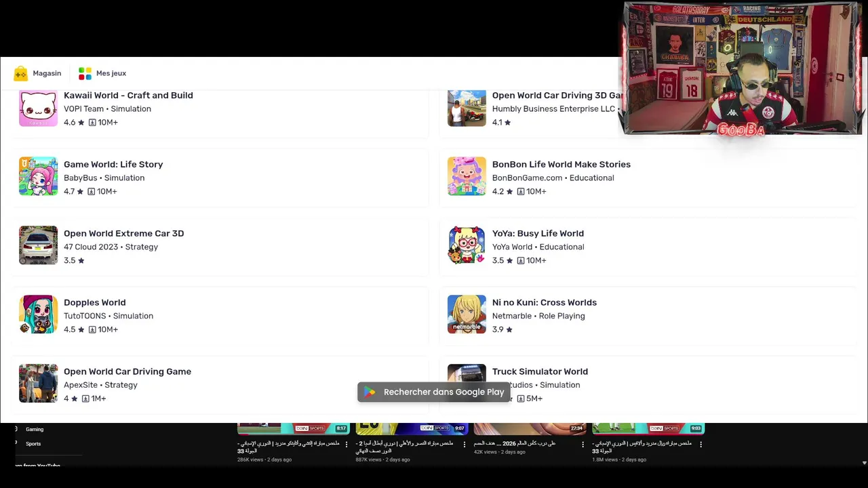
Task: Select Sports in YouTube sidebar
Action: click(x=33, y=444)
